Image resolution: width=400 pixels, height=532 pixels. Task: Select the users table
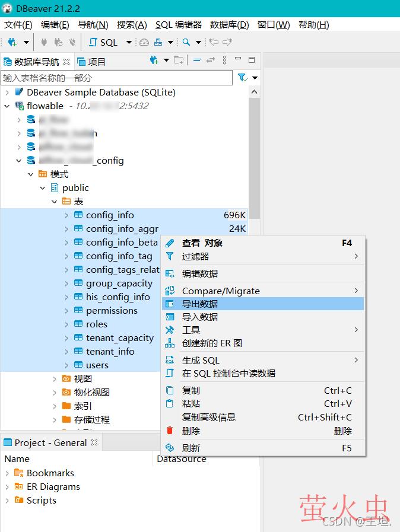click(x=97, y=365)
